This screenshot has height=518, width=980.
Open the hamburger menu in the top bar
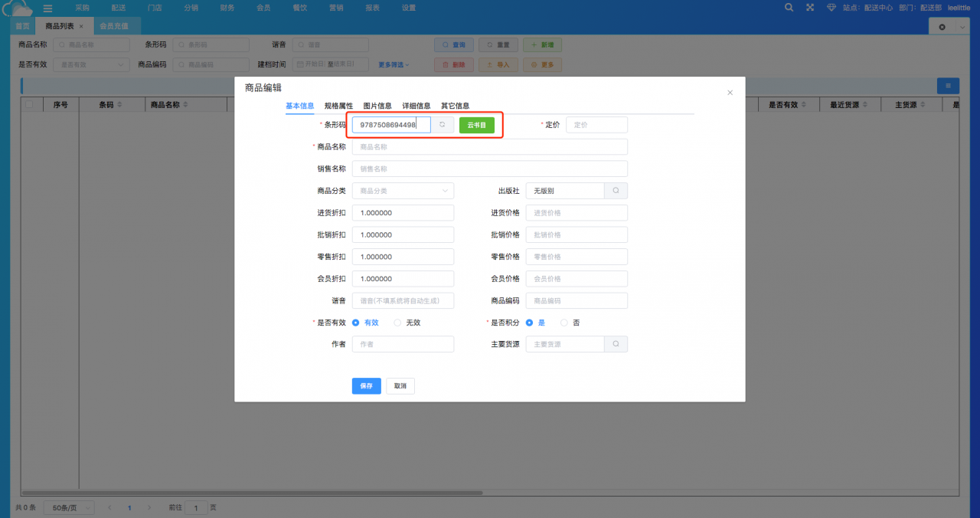coord(47,8)
